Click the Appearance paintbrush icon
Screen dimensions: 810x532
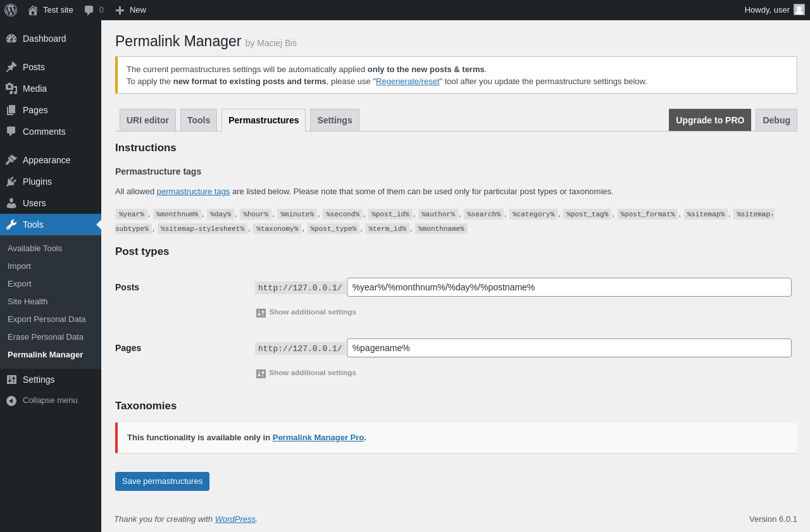[x=11, y=160]
